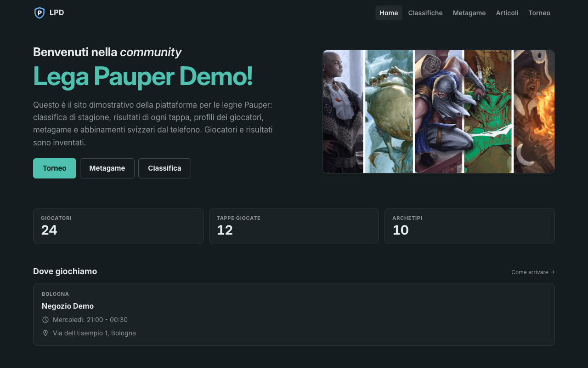Open Articoli in the top navigation
Image resolution: width=588 pixels, height=368 pixels.
(x=507, y=13)
